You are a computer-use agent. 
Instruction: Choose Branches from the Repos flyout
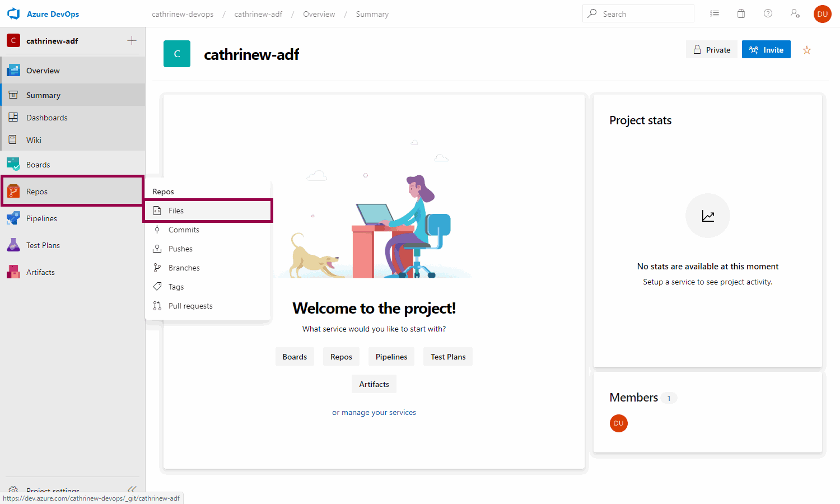[184, 268]
